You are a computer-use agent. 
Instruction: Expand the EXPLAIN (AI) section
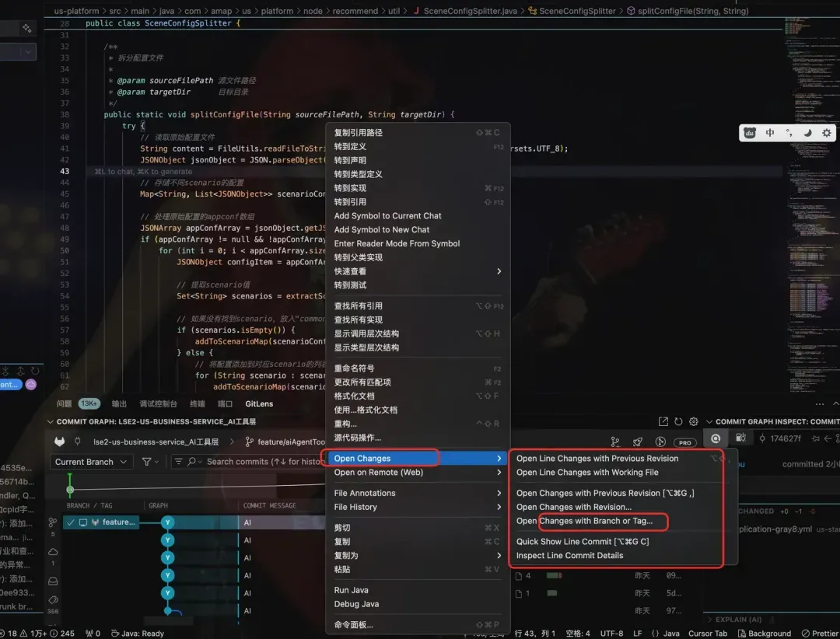(733, 620)
